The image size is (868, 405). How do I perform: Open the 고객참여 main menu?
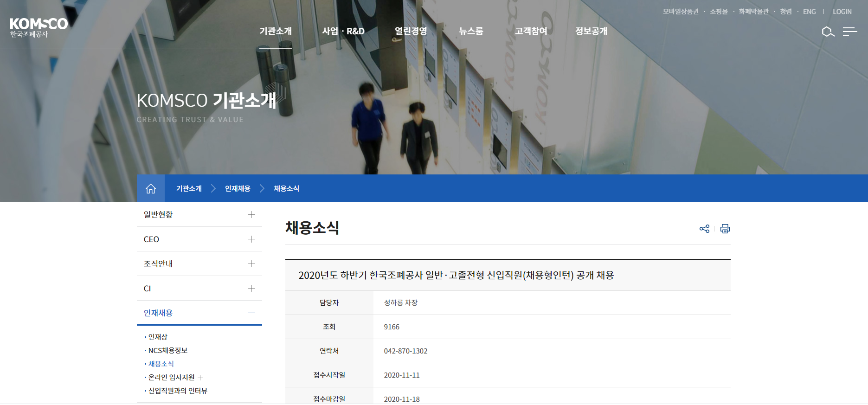coord(531,31)
